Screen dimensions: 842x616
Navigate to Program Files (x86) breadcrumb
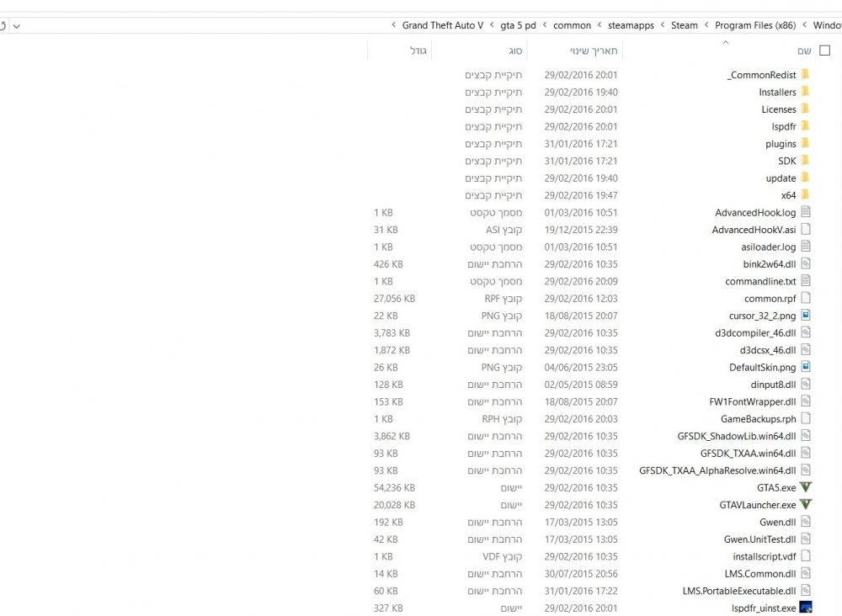tap(755, 25)
